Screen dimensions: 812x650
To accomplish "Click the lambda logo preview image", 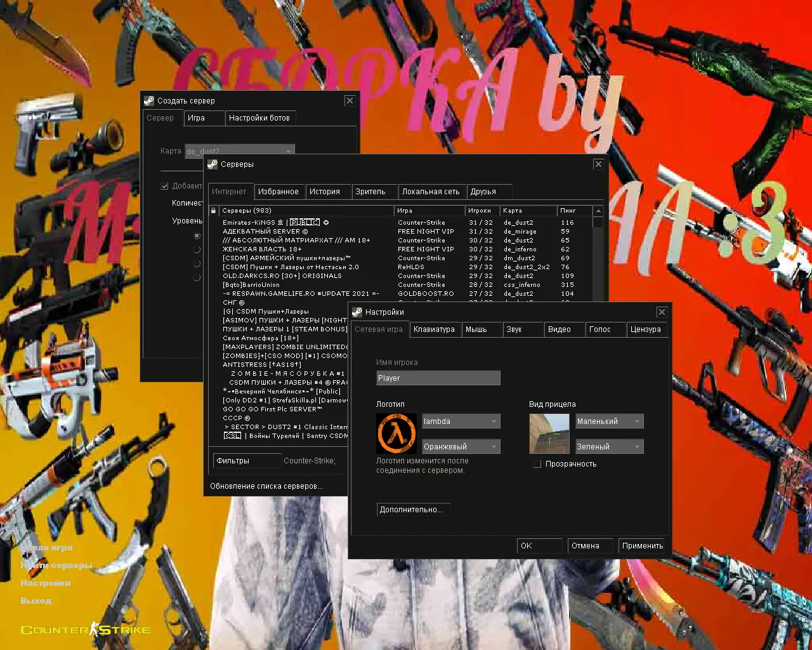I will (x=396, y=434).
